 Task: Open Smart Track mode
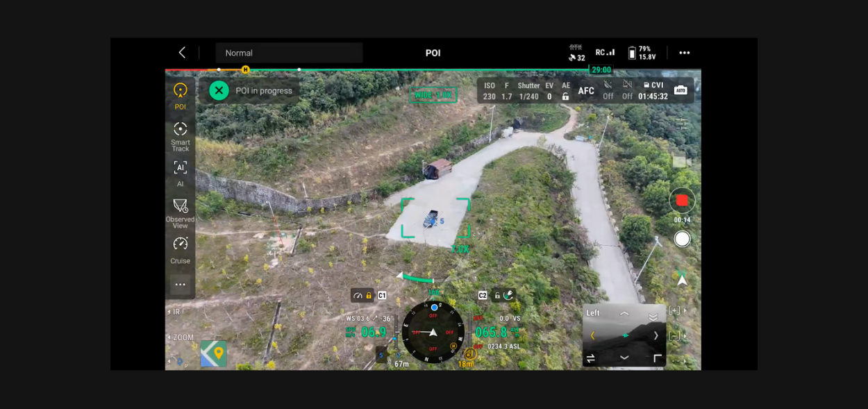point(181,133)
